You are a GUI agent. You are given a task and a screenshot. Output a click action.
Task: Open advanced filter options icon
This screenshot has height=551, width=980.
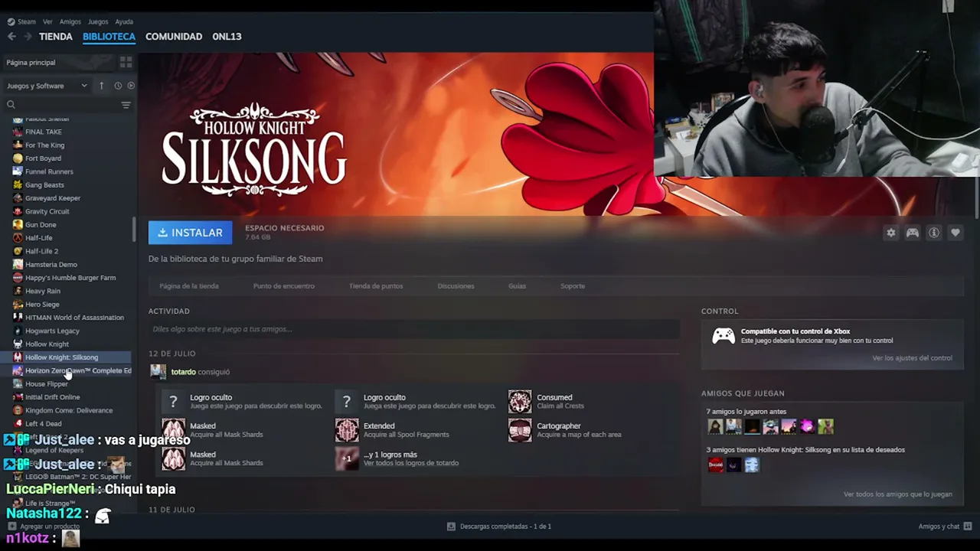pos(126,105)
